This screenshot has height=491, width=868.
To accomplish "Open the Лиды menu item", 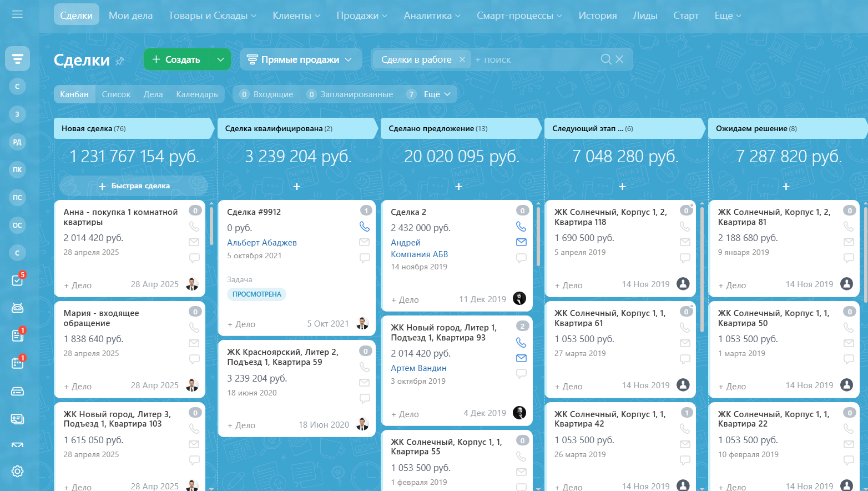I will coord(645,16).
